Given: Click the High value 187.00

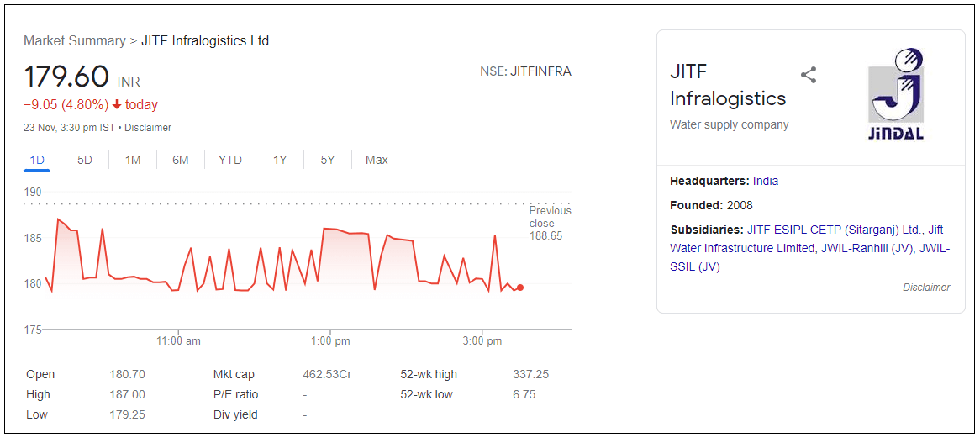Looking at the screenshot, I should coord(128,395).
